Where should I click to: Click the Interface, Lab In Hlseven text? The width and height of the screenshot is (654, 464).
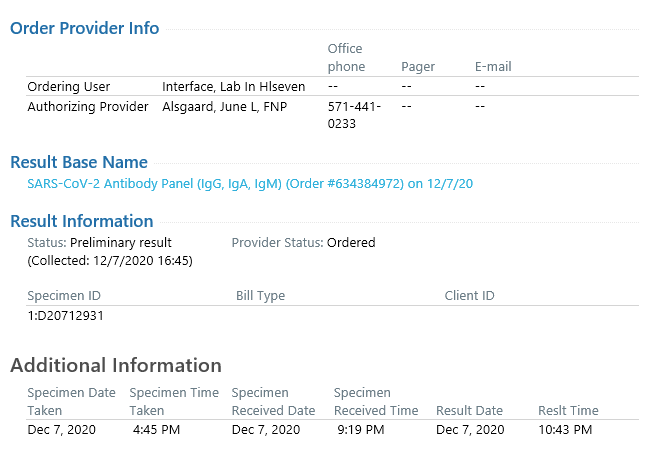tap(234, 86)
